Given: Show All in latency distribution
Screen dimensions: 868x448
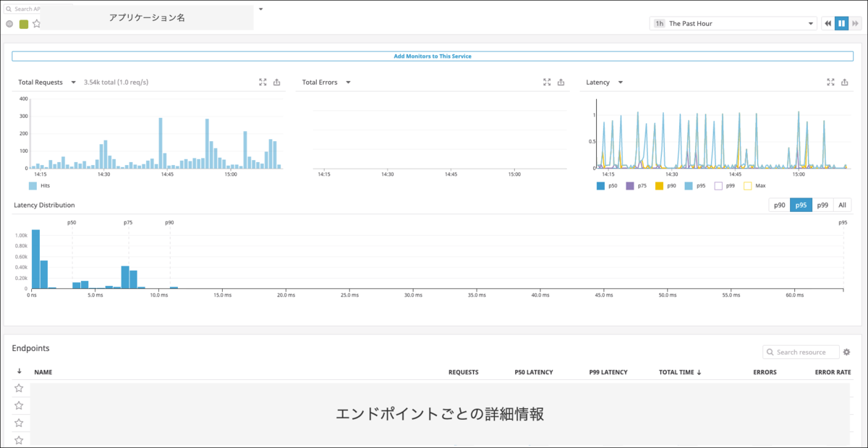Looking at the screenshot, I should pyautogui.click(x=843, y=206).
